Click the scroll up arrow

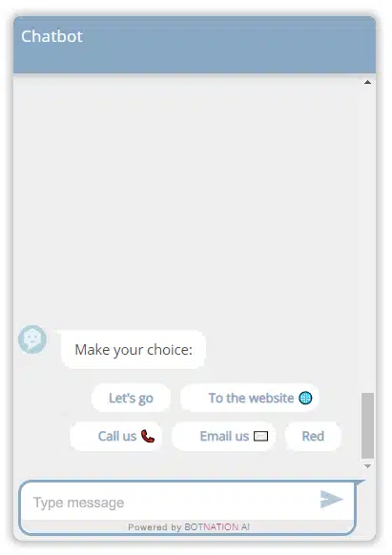click(367, 82)
